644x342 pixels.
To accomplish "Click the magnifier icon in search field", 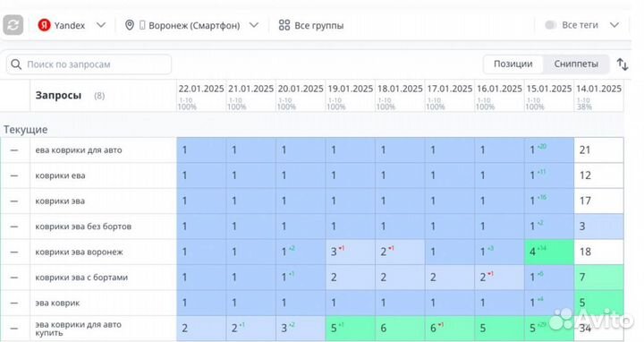I will (x=16, y=64).
